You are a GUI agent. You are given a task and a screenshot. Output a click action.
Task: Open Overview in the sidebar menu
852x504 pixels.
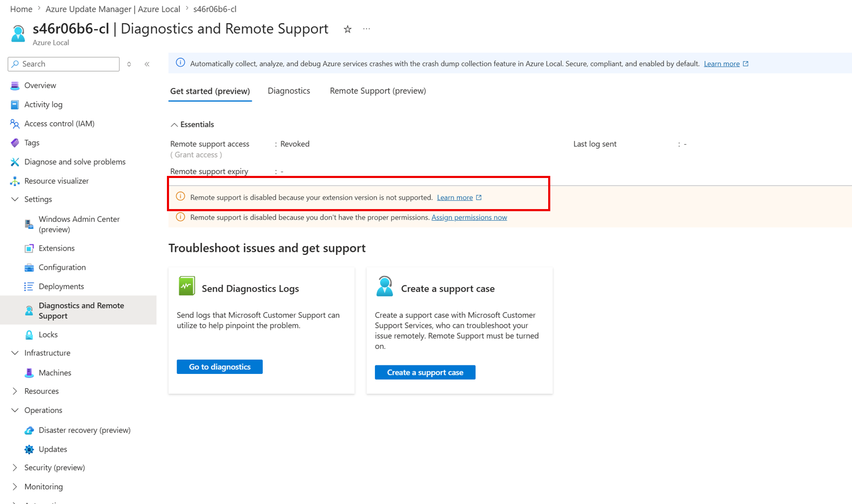coord(40,85)
